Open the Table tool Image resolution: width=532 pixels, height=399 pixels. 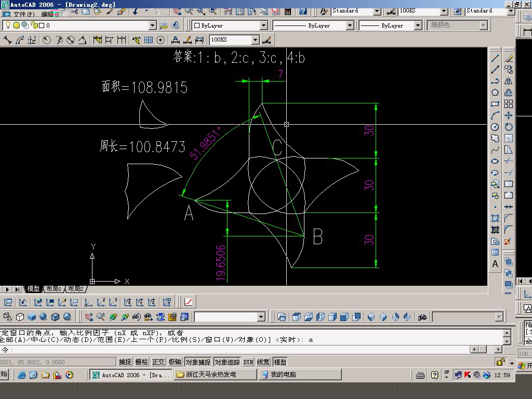click(x=495, y=252)
